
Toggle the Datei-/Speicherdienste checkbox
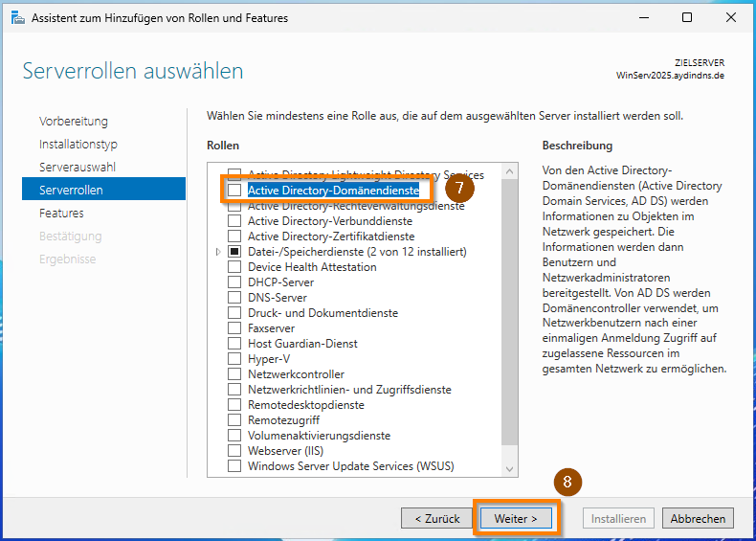coord(234,252)
